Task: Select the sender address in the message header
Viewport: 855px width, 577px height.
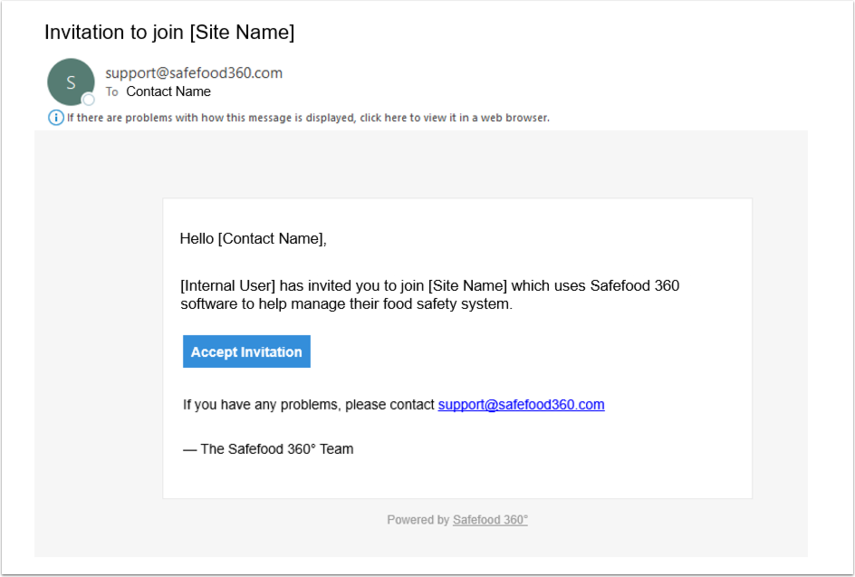Action: 194,72
